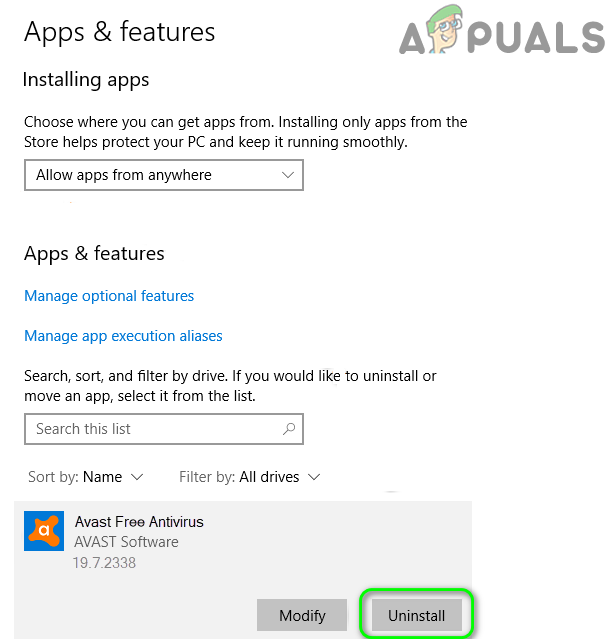Focus the Search this list field
Screen dimensions: 611x639
164,429
